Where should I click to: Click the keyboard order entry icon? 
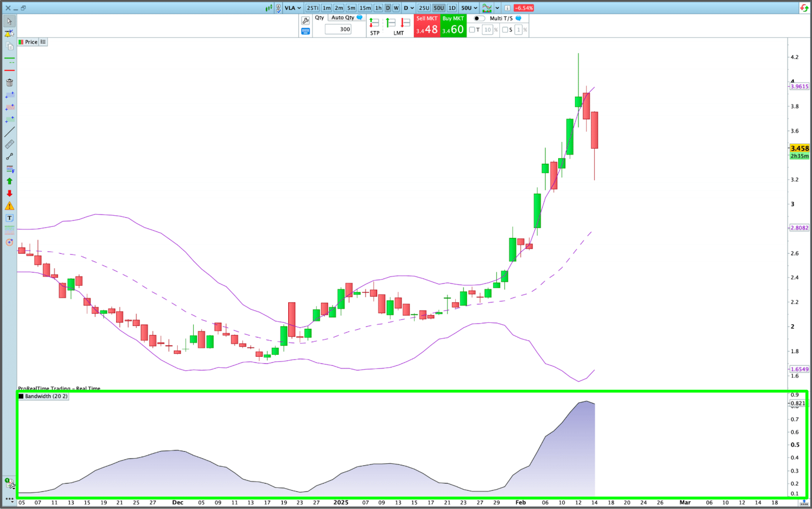(x=305, y=30)
